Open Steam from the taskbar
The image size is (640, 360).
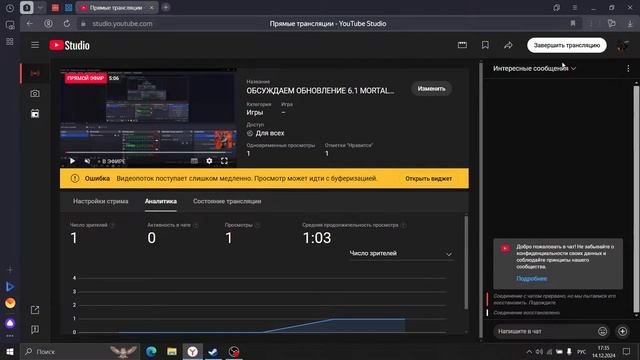213,351
